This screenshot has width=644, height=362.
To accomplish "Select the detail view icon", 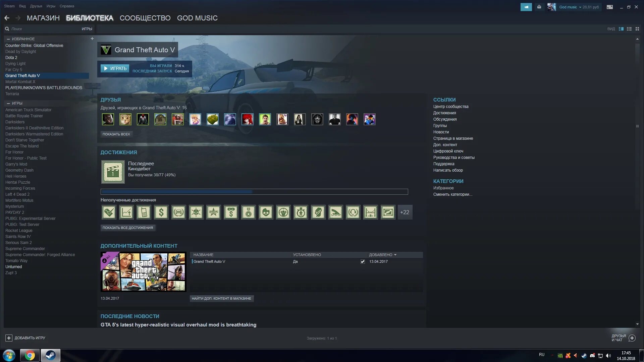I will point(621,29).
